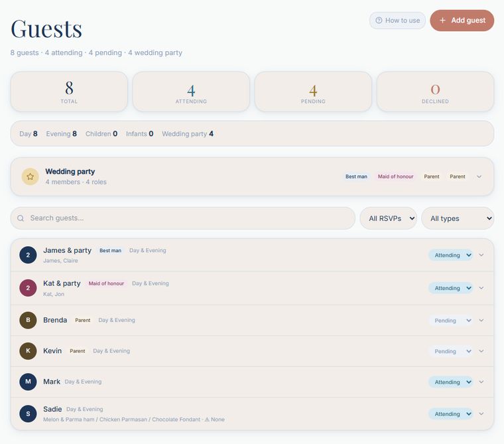Click the Pending 4 stat card
The height and width of the screenshot is (444, 504).
click(x=314, y=92)
